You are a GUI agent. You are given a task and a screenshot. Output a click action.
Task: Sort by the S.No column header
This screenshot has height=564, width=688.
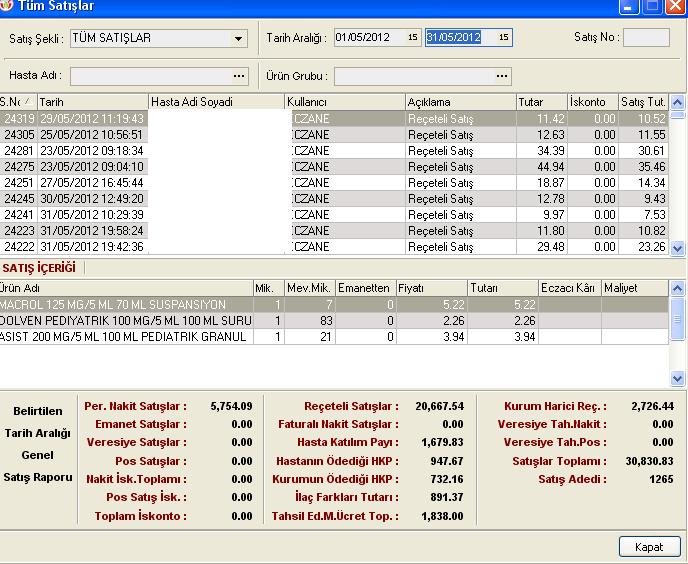(x=17, y=102)
